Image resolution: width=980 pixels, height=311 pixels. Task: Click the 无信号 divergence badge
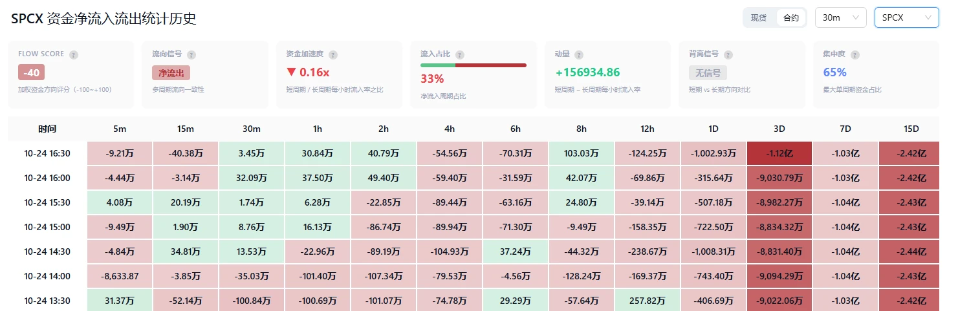click(708, 72)
